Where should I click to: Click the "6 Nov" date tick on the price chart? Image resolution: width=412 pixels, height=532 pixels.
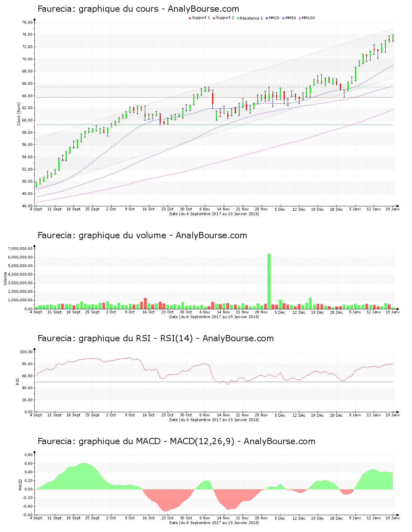click(x=205, y=209)
